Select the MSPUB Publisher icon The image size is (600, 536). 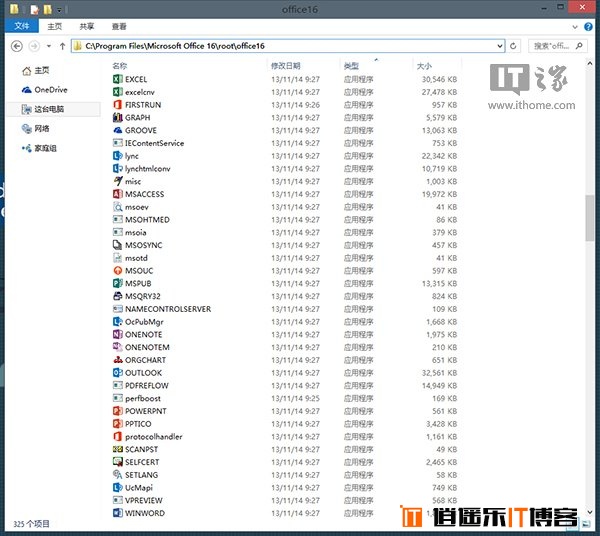[117, 283]
